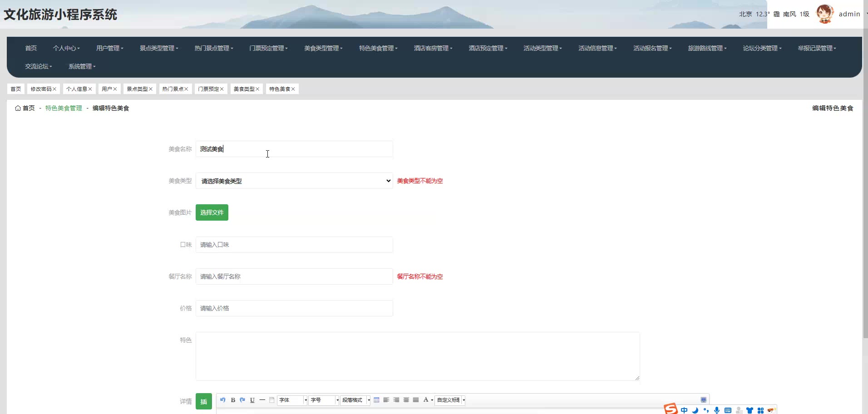Close the 特色美食 tab
Screen dimensions: 868x414
tap(293, 89)
